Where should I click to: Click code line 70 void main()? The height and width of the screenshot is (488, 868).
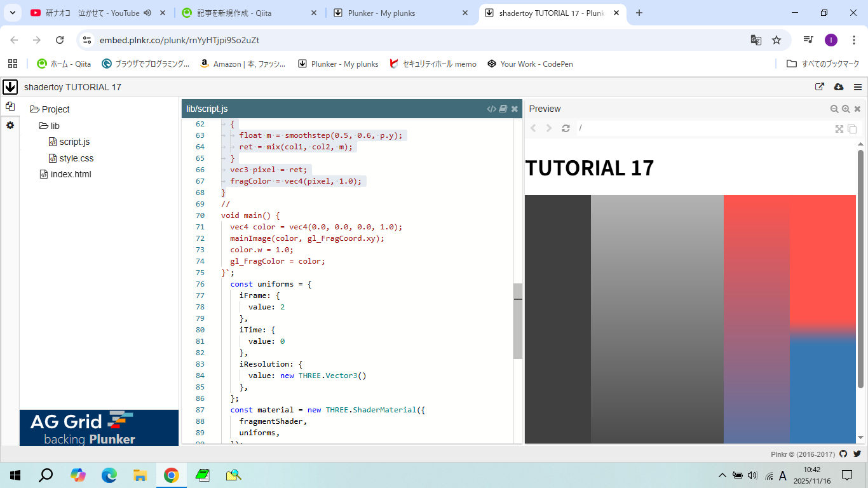pos(250,215)
